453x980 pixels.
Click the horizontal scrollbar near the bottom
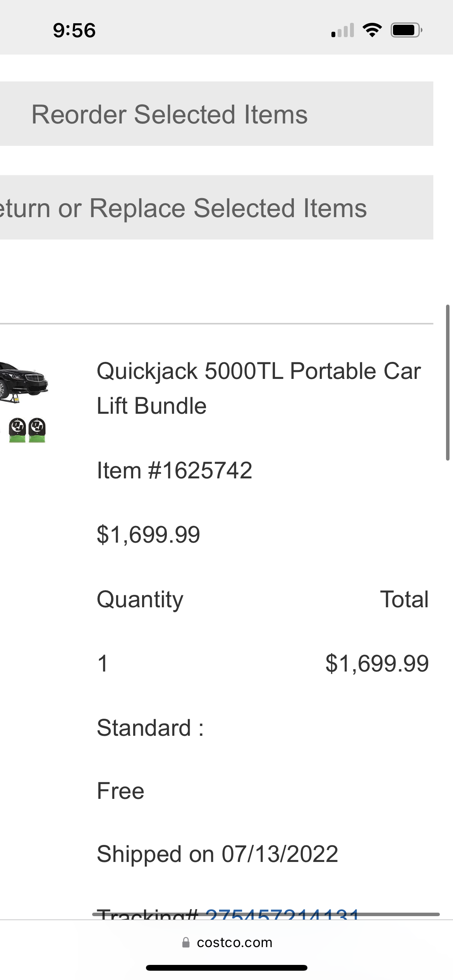(266, 914)
